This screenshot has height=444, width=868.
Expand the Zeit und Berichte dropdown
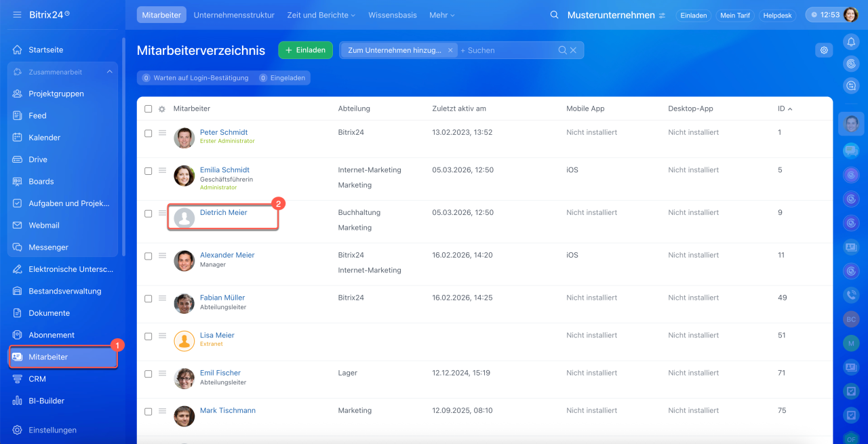coord(321,15)
